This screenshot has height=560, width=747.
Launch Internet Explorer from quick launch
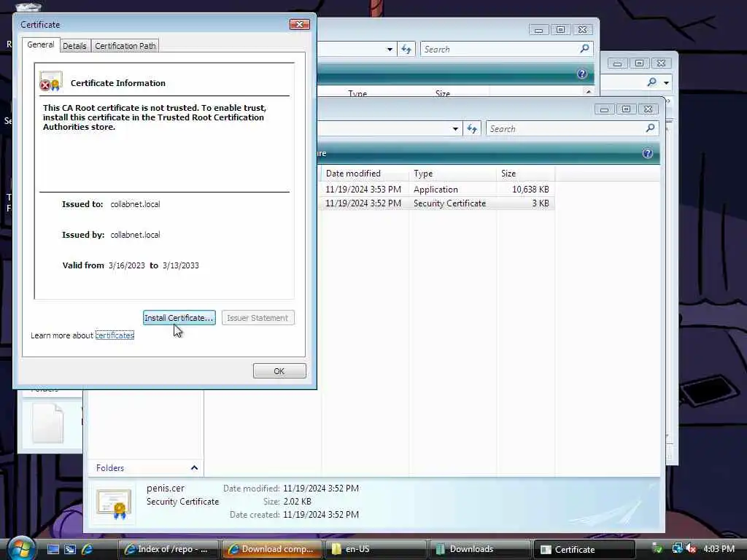tap(88, 549)
